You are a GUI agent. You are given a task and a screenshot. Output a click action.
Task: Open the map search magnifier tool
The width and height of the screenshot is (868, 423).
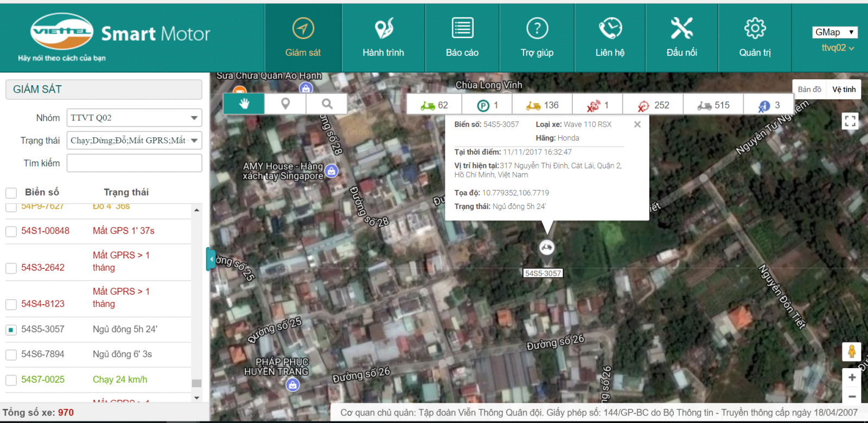click(x=327, y=104)
